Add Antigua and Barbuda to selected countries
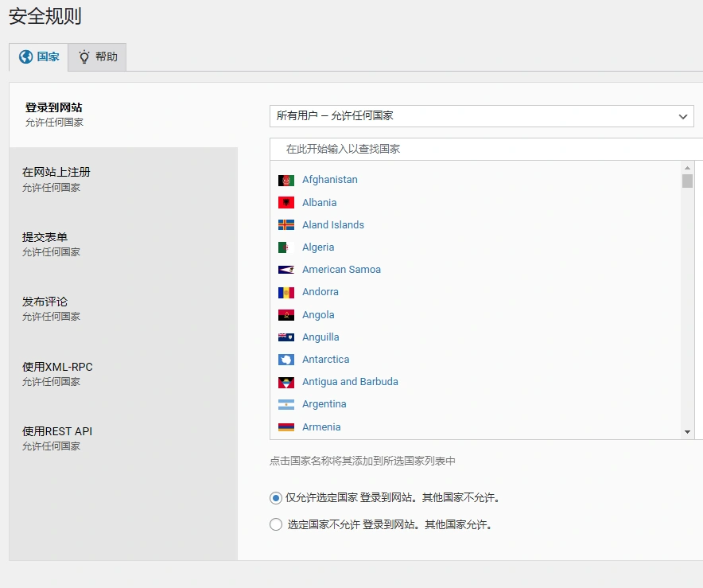Image resolution: width=703 pixels, height=588 pixels. (350, 381)
